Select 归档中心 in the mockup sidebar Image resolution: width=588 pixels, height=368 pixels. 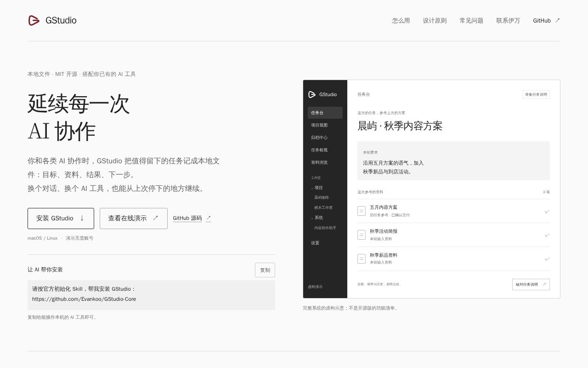(x=325, y=138)
